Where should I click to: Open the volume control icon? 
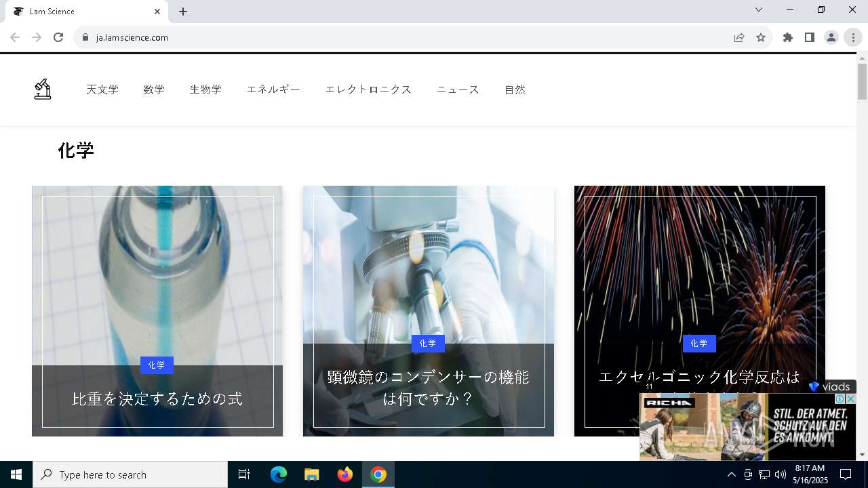tap(780, 474)
